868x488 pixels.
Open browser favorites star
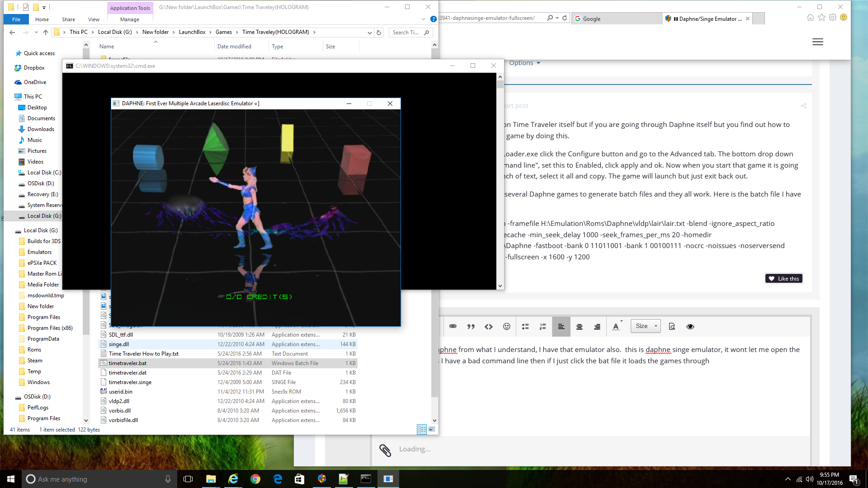821,18
